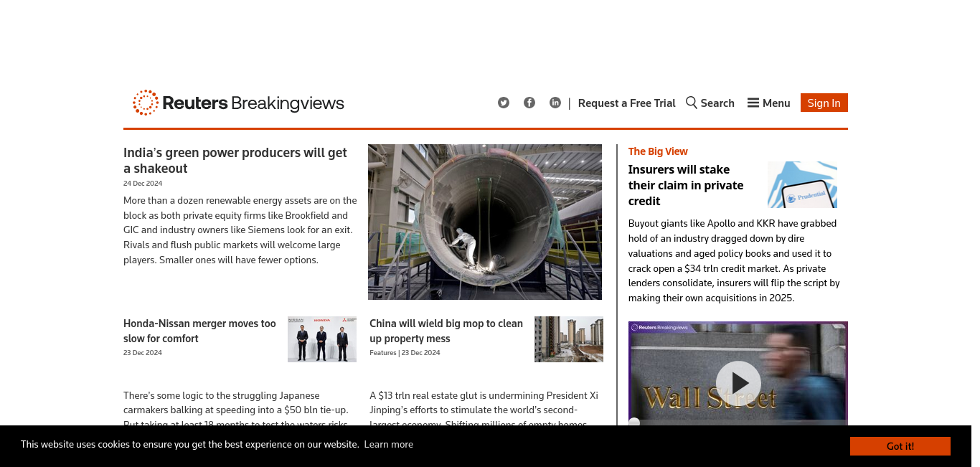Dismiss cookies with Got it! button
Image resolution: width=980 pixels, height=467 pixels.
click(x=900, y=446)
